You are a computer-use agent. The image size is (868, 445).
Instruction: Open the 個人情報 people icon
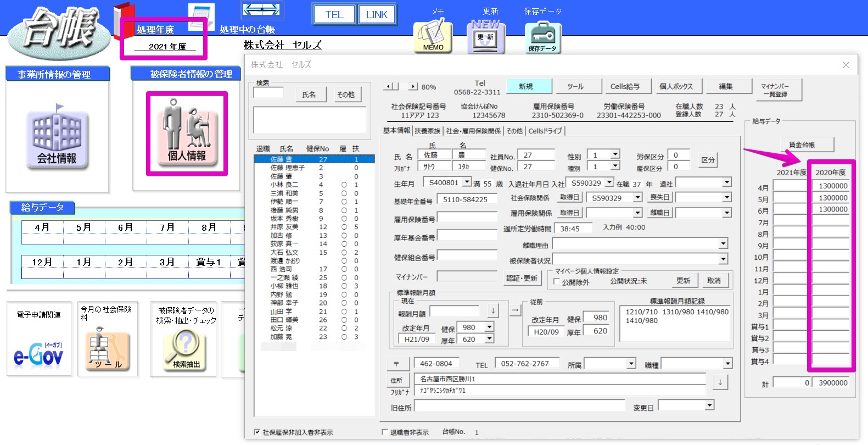(x=187, y=133)
